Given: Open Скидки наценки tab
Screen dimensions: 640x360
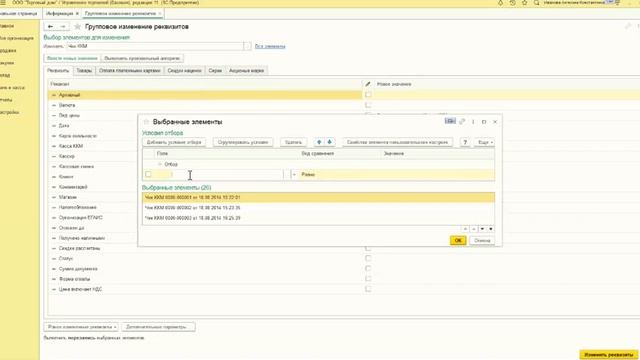Looking at the screenshot, I should pos(184,71).
